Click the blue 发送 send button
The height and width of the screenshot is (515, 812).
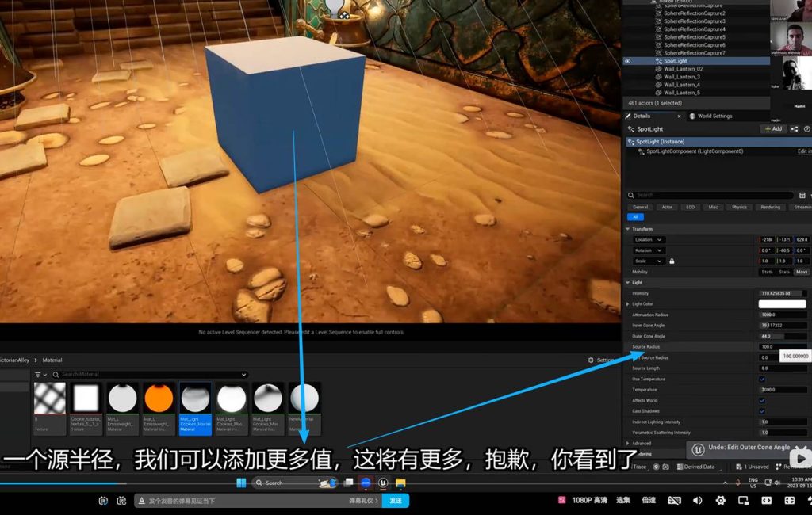tap(395, 501)
